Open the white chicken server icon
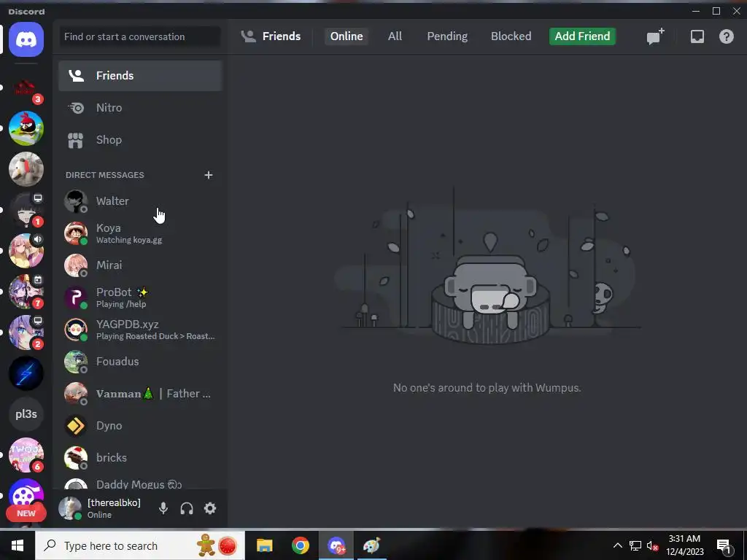Image resolution: width=747 pixels, height=560 pixels. [x=26, y=169]
